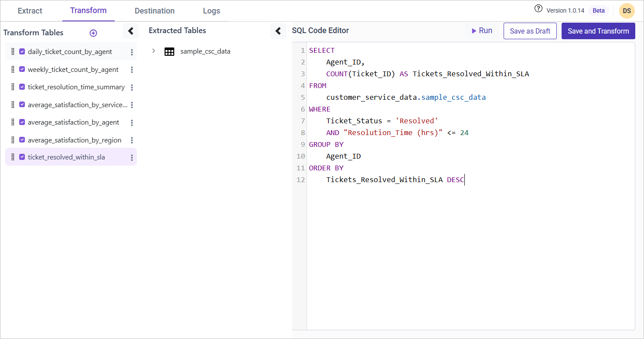Run the SQL query

click(x=482, y=31)
